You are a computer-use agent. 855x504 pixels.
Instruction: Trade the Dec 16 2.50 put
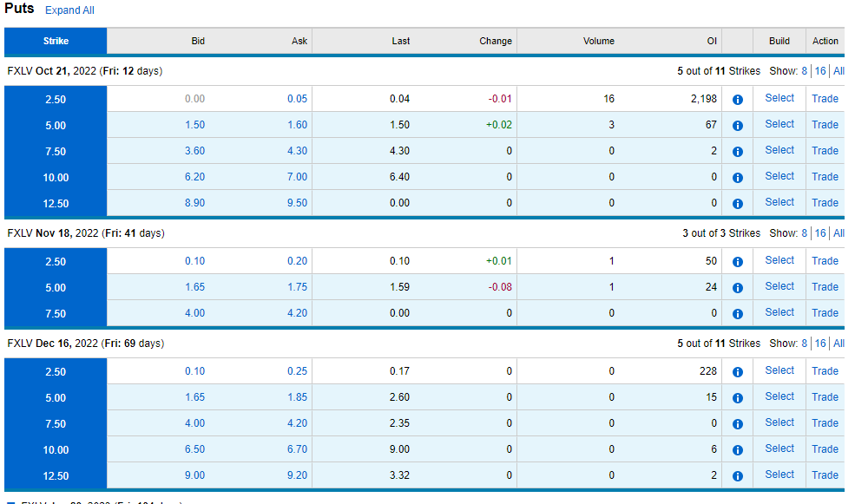coord(825,371)
